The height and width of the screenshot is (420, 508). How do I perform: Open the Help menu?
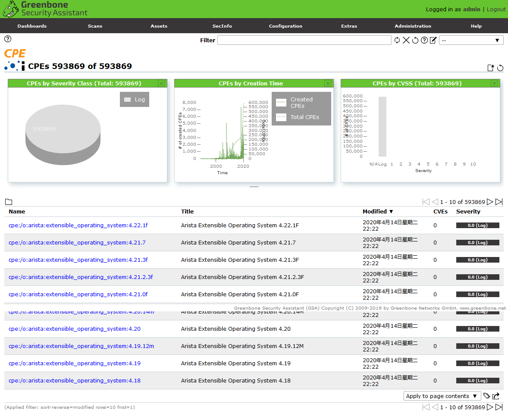(476, 26)
